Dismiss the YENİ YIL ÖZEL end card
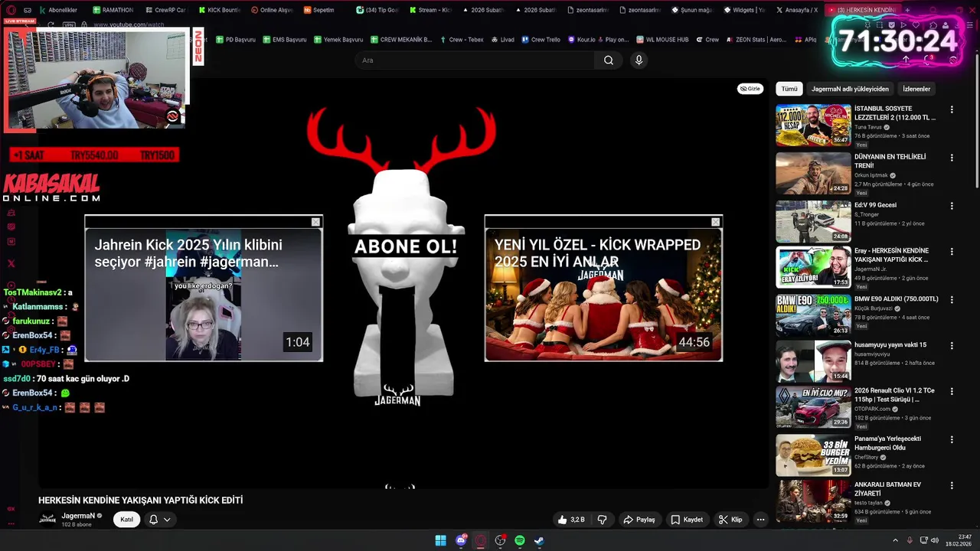980x551 pixels. [x=716, y=222]
